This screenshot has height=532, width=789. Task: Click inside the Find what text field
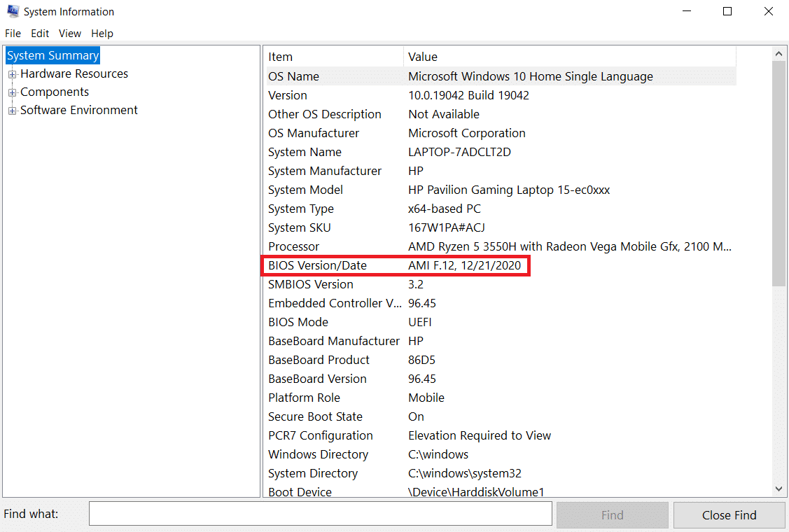click(320, 514)
